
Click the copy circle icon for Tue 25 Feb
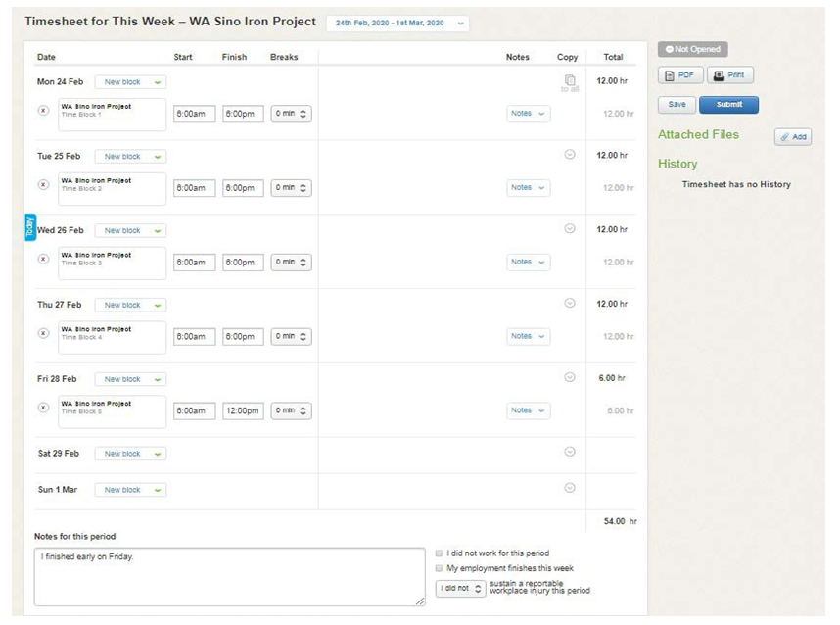[570, 155]
